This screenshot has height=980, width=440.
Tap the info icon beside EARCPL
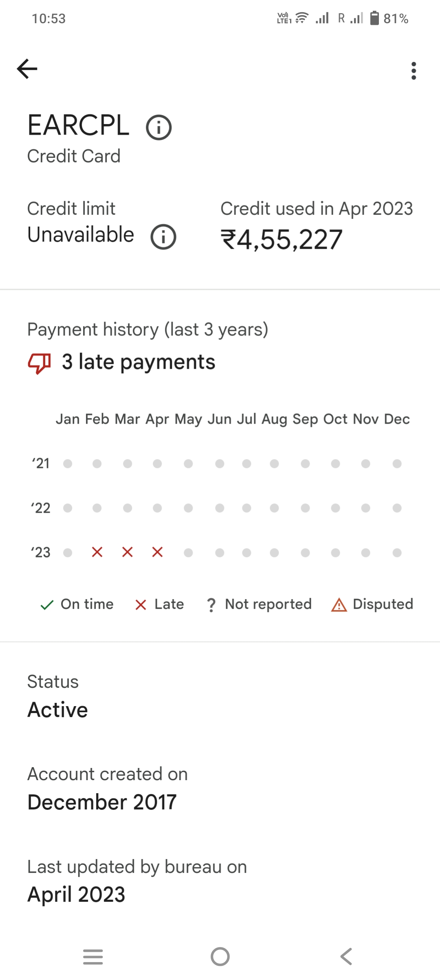coord(159,127)
